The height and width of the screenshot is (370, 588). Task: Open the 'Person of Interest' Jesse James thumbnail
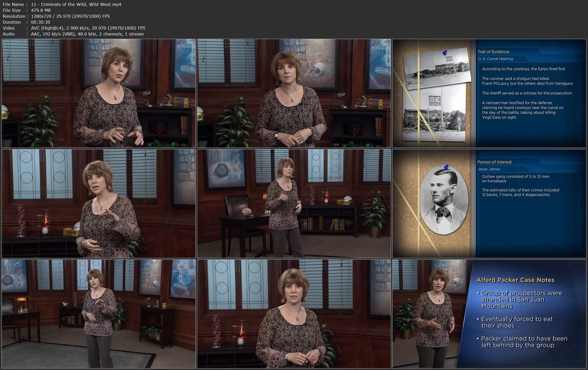[x=489, y=204]
